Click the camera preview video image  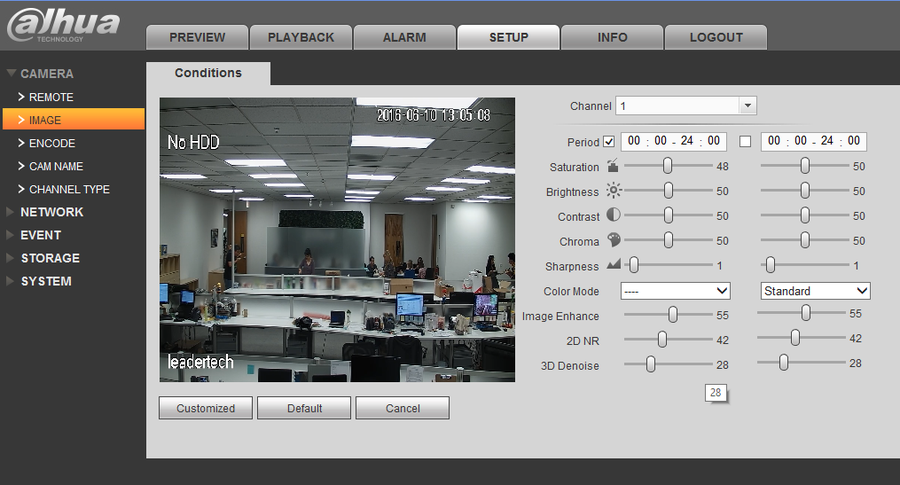tap(337, 240)
